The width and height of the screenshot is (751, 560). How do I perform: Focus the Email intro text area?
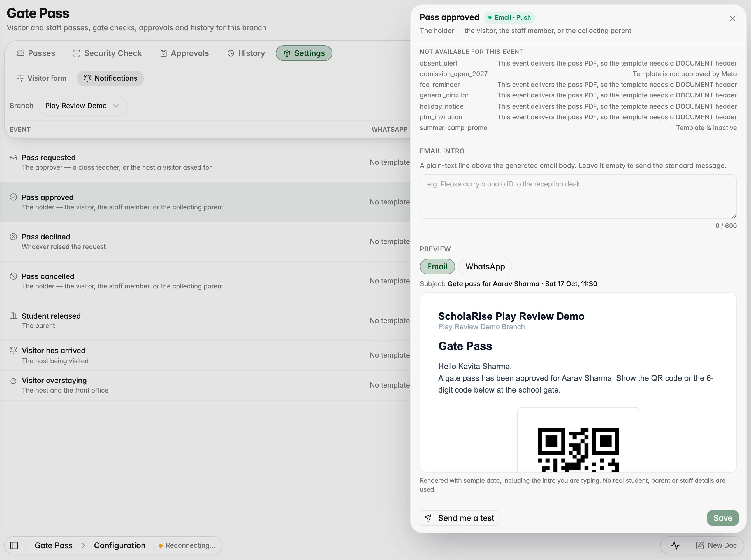(x=578, y=197)
